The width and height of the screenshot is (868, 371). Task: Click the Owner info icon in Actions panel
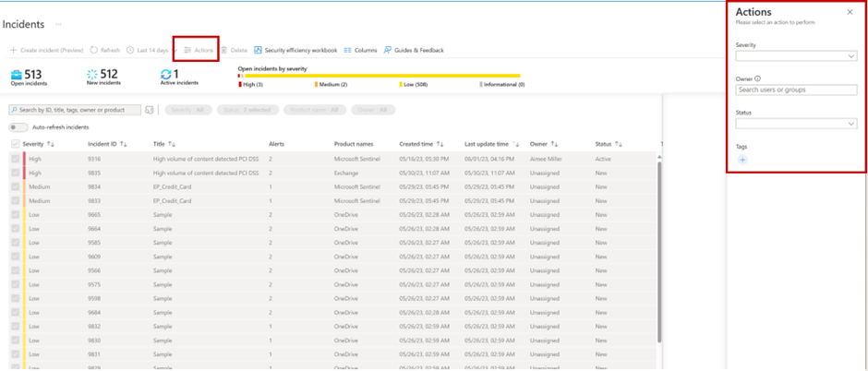758,78
